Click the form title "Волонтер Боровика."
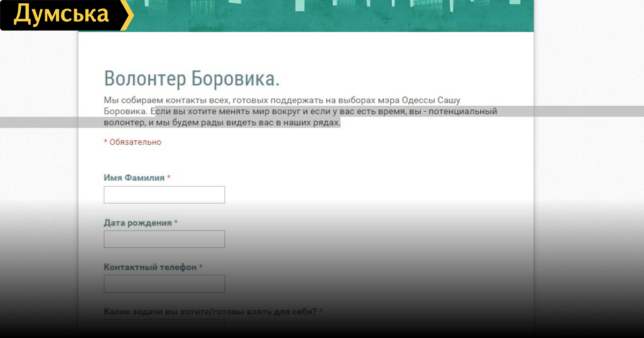This screenshot has width=644, height=338. point(192,78)
